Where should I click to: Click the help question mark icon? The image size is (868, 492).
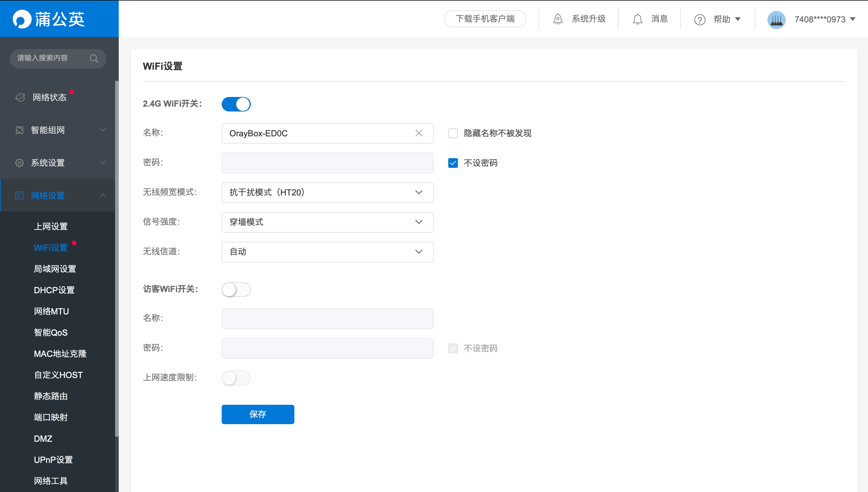(x=700, y=20)
